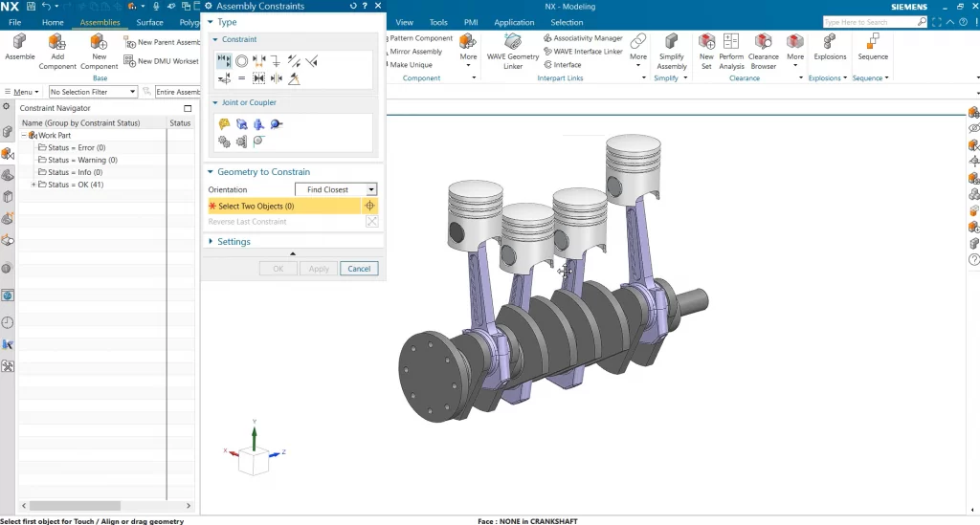Open the Clearance Browser

[763, 52]
